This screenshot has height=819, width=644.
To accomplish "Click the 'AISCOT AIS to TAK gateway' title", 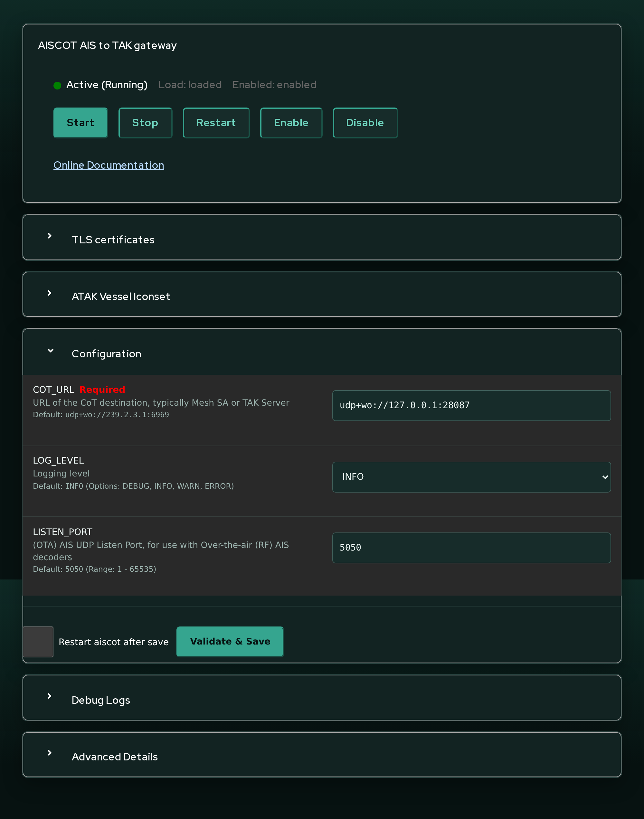I will click(108, 46).
